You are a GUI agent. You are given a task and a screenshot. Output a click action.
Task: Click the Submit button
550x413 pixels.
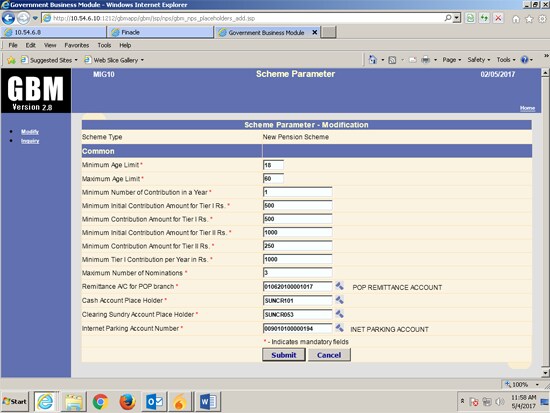click(284, 355)
